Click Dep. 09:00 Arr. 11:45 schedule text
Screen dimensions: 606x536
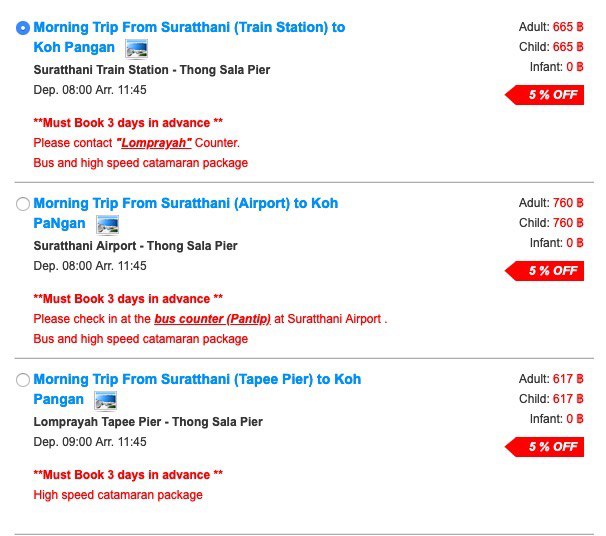point(90,442)
